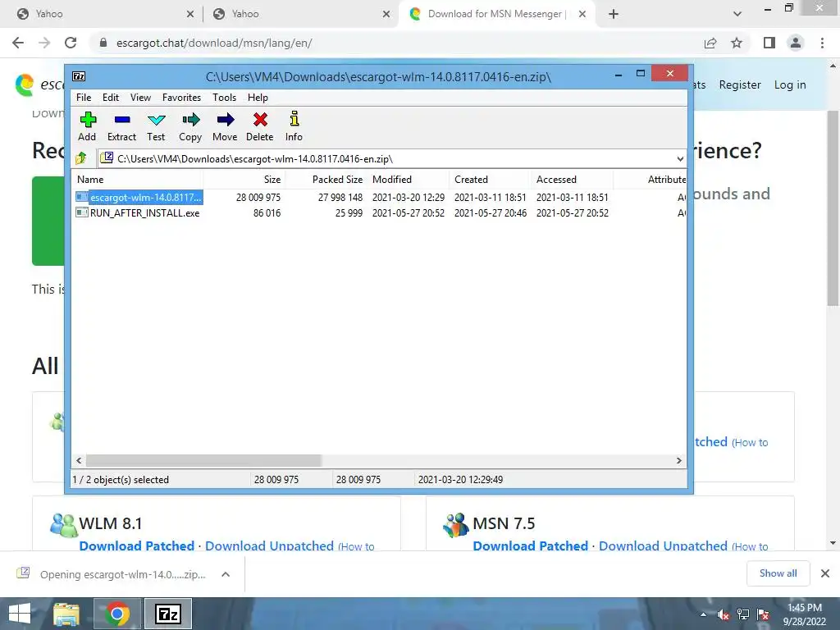Expand the 7-Zip address path dropdown

[680, 158]
